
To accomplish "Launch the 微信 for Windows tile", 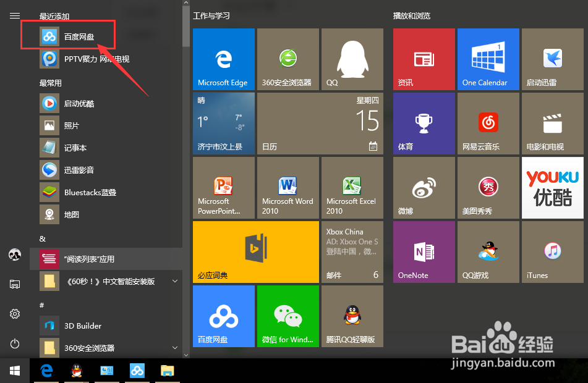I will pyautogui.click(x=288, y=316).
